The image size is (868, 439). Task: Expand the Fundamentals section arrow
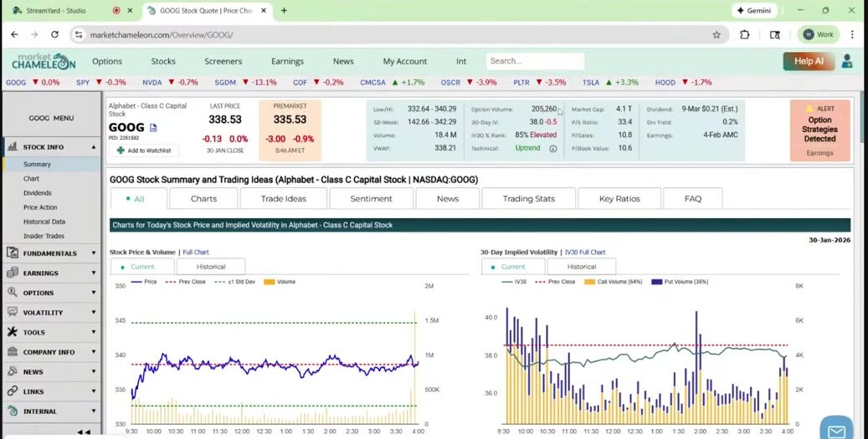coord(94,253)
